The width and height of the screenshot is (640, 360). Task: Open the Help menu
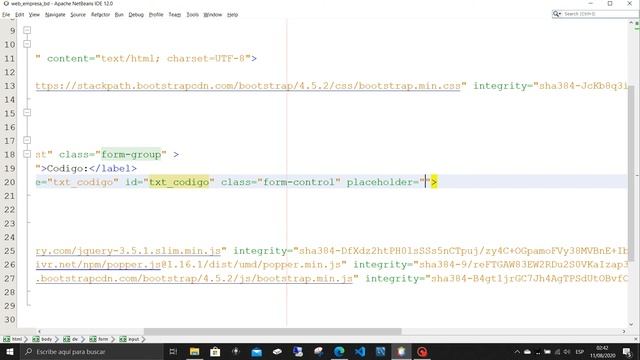click(x=233, y=15)
